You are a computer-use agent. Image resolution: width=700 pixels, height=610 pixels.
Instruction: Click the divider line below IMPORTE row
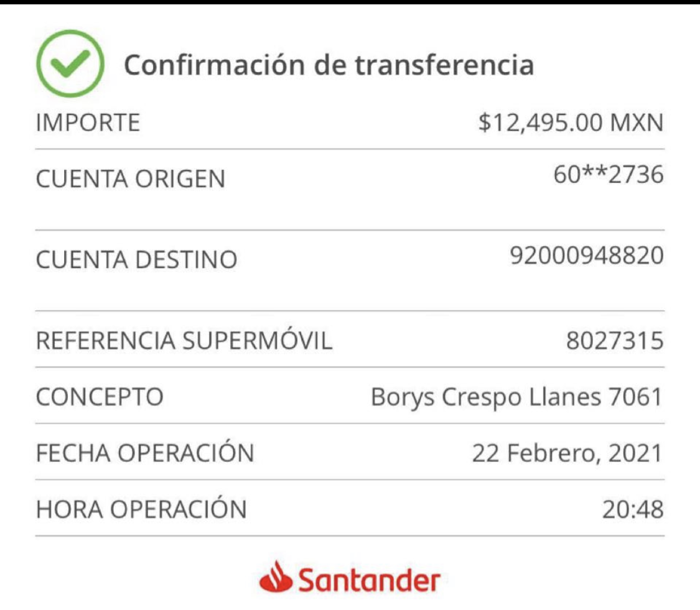click(350, 149)
